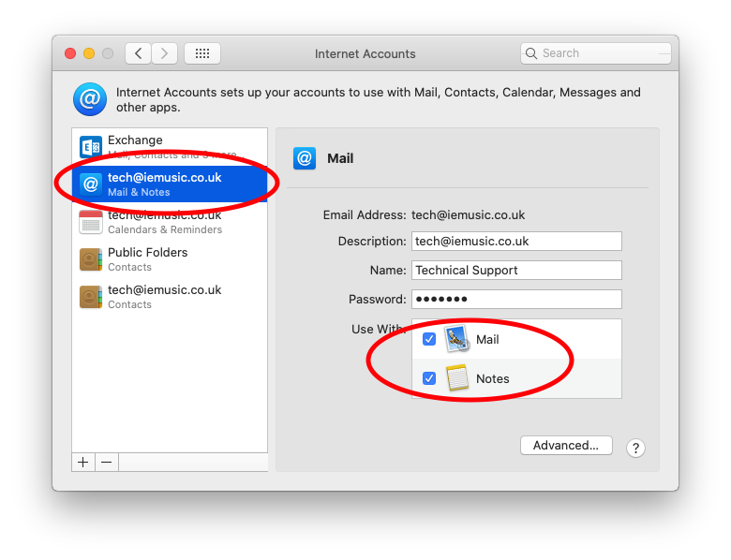Click the Internet Accounts description text
The width and height of the screenshot is (731, 560).
378,99
